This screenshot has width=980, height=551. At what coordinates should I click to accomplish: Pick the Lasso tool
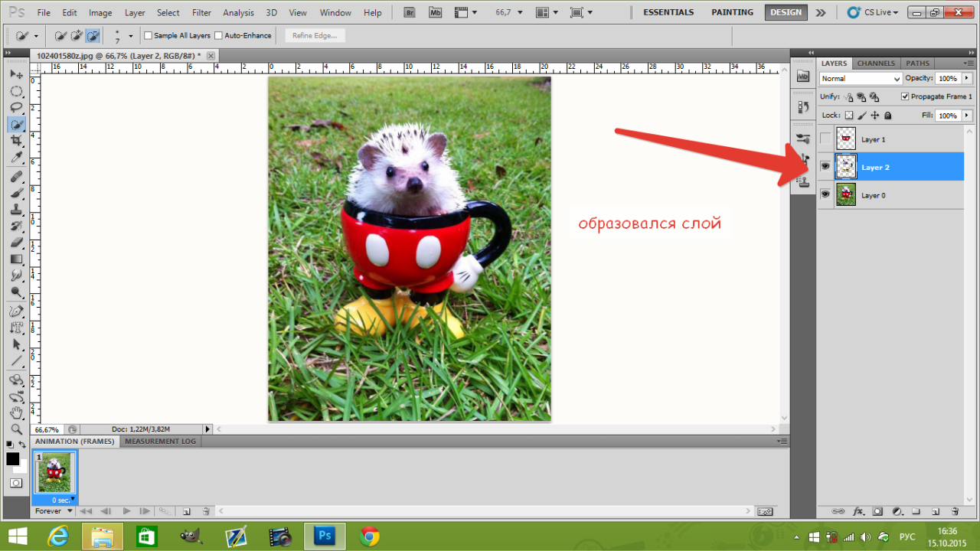pyautogui.click(x=16, y=107)
